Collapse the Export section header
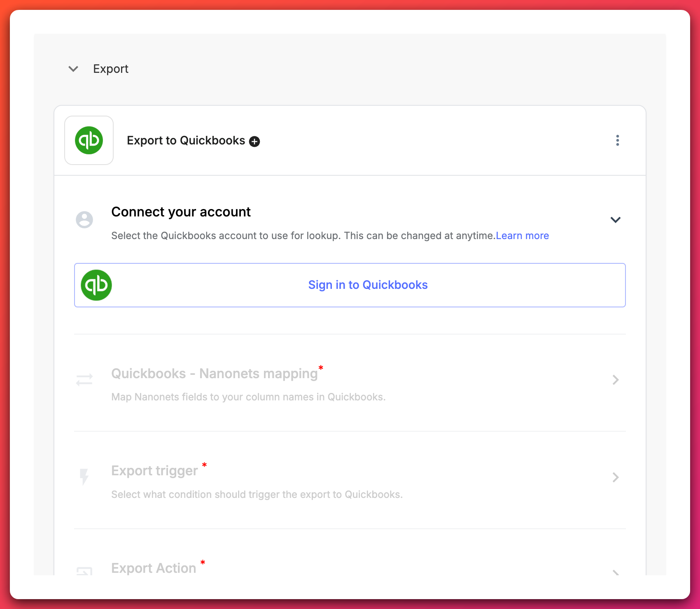 point(73,69)
